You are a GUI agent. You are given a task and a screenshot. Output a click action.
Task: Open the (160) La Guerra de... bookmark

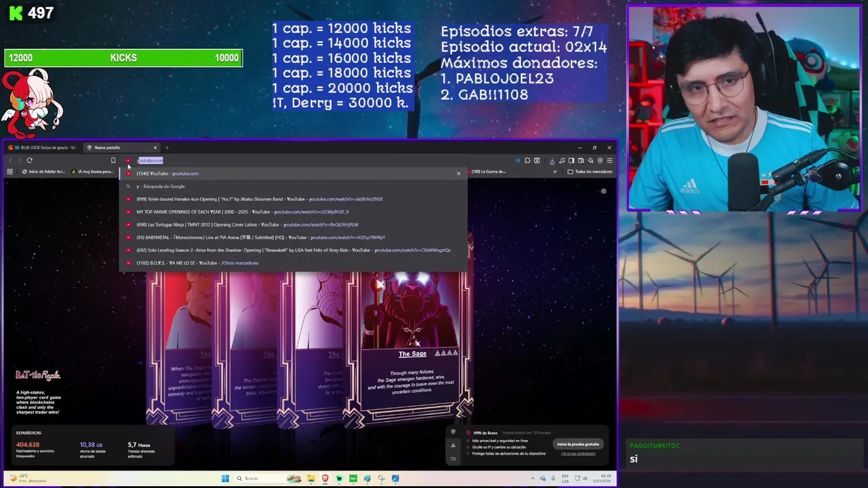486,171
